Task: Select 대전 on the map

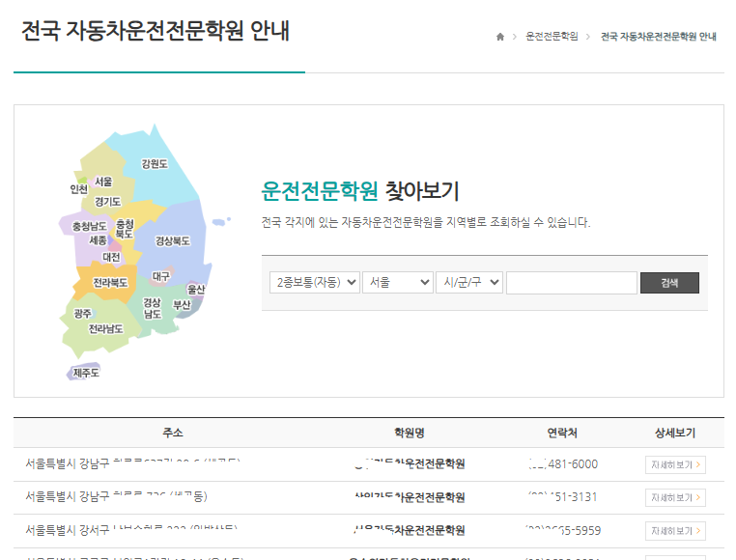Action: 111,257
